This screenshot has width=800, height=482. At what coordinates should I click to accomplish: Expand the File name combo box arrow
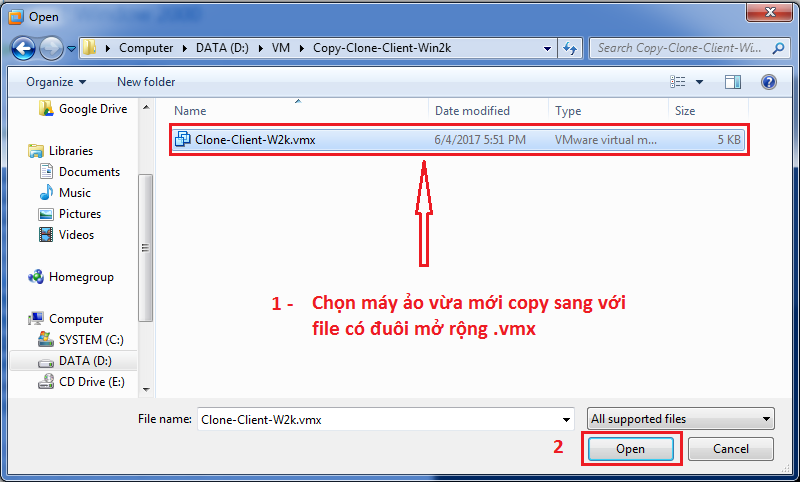pos(564,420)
